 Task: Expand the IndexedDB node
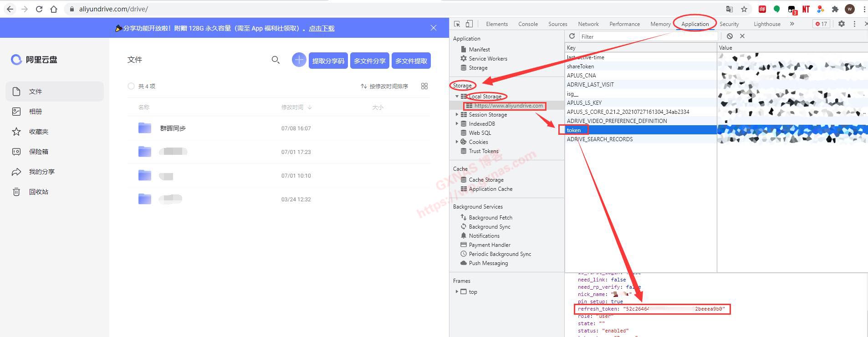click(x=457, y=124)
